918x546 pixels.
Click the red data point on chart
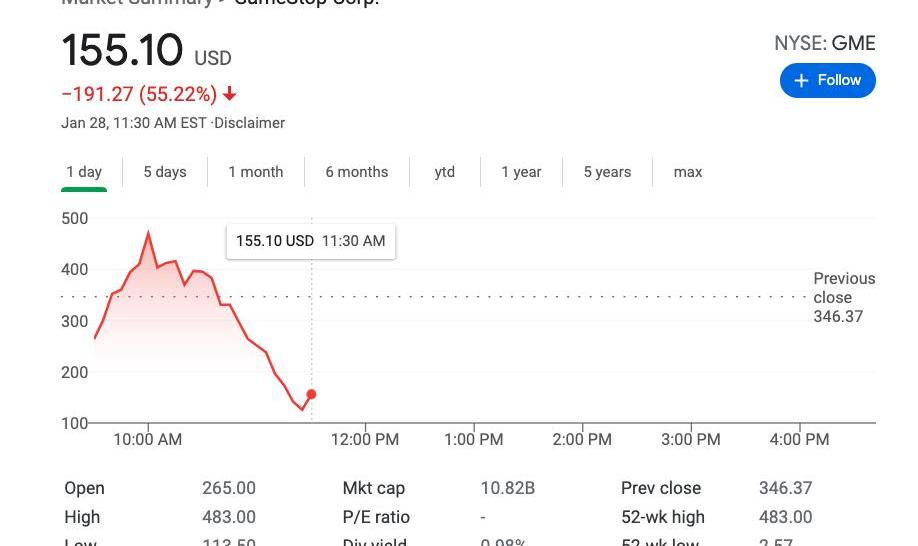pos(311,395)
